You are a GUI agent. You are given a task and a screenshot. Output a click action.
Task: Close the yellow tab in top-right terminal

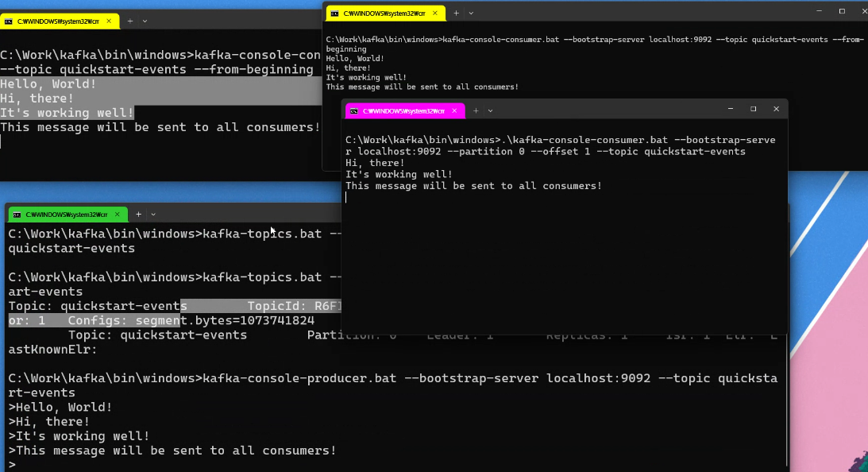434,14
